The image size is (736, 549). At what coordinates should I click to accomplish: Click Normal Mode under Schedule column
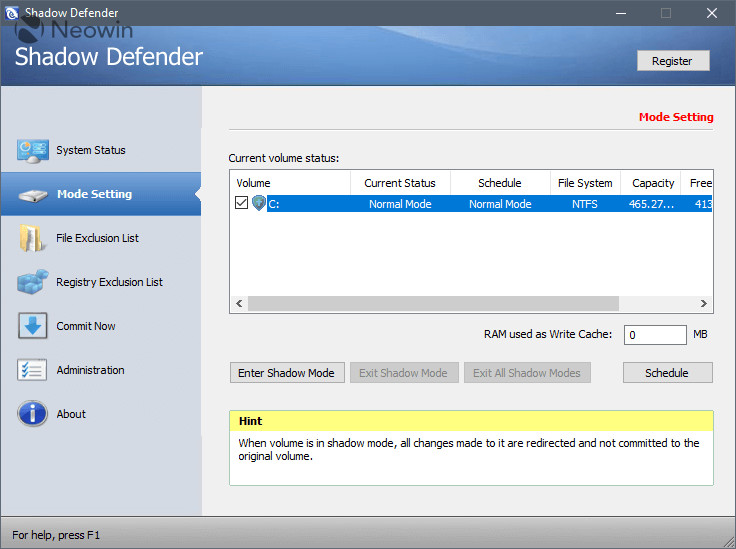coord(500,204)
